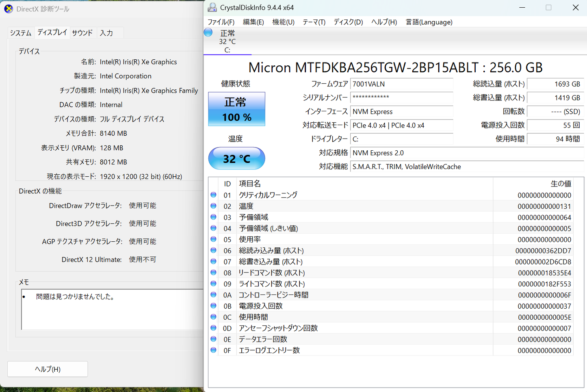Switch to the システム tab in DirectX tool
The width and height of the screenshot is (587, 392).
pos(21,33)
